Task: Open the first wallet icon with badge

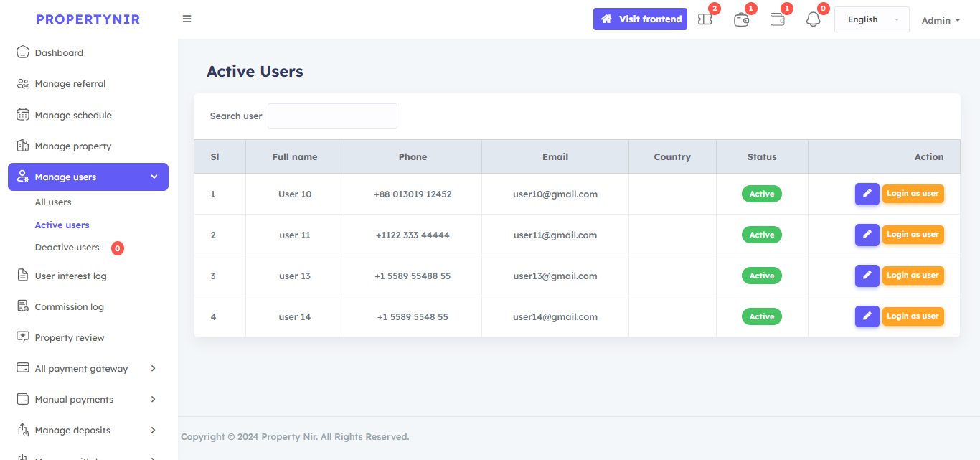Action: click(x=741, y=19)
